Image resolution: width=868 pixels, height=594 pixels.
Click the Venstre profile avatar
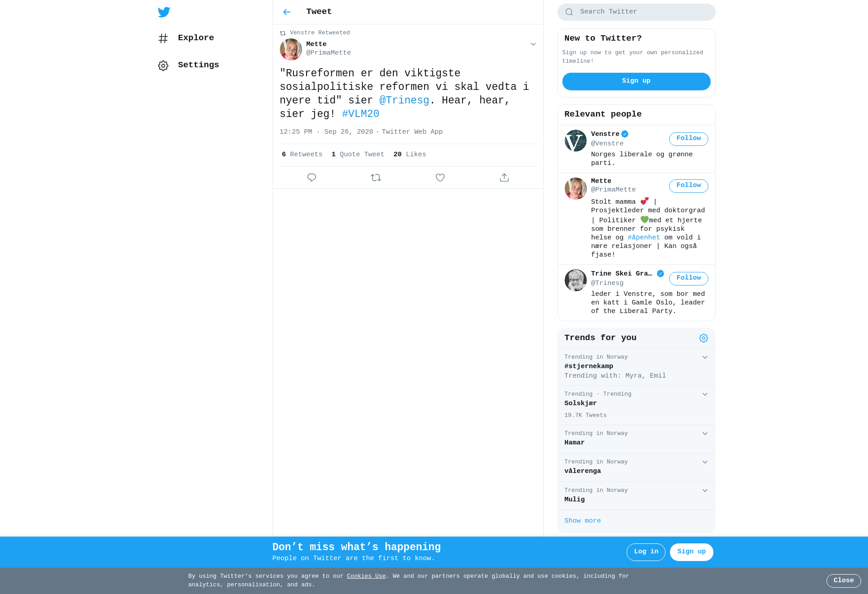576,140
